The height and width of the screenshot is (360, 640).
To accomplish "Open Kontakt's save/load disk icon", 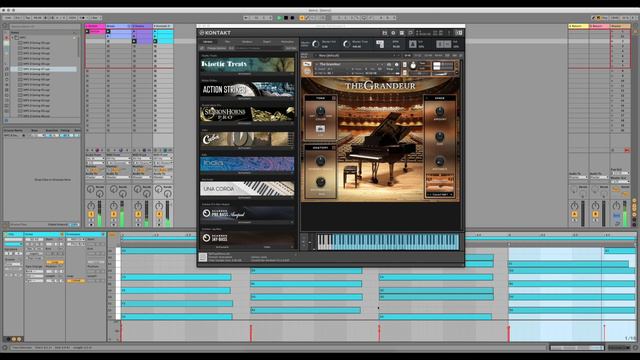I will coord(384,33).
